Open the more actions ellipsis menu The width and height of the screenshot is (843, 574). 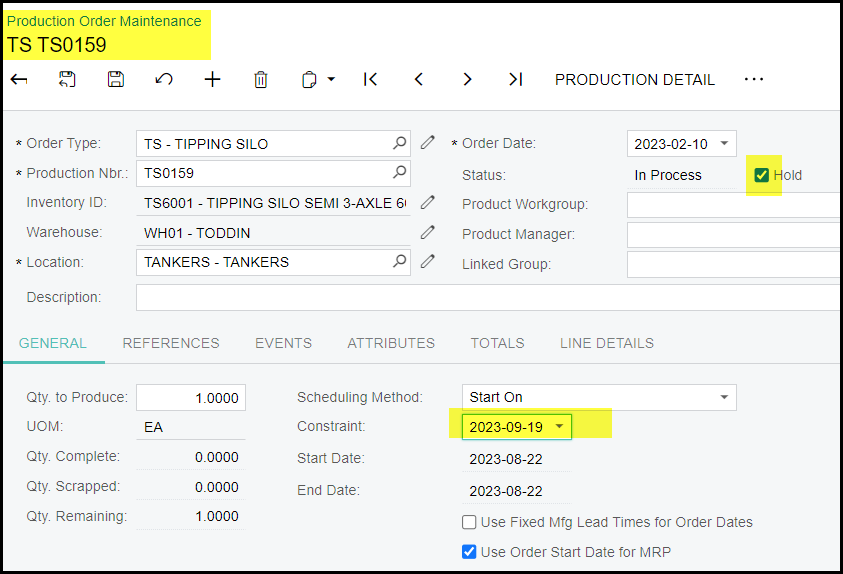pyautogui.click(x=754, y=80)
